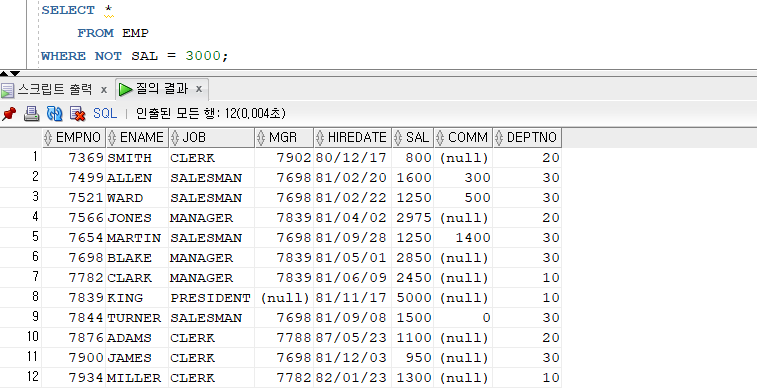Image resolution: width=757 pixels, height=392 pixels.
Task: Select the ADAMS name cell
Action: click(x=137, y=338)
